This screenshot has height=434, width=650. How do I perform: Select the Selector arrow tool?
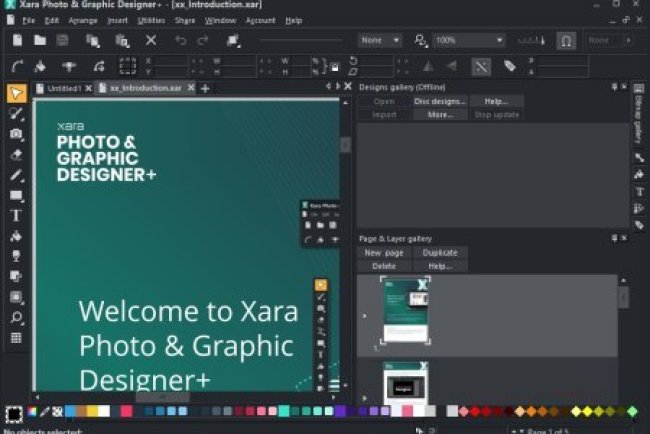16,94
